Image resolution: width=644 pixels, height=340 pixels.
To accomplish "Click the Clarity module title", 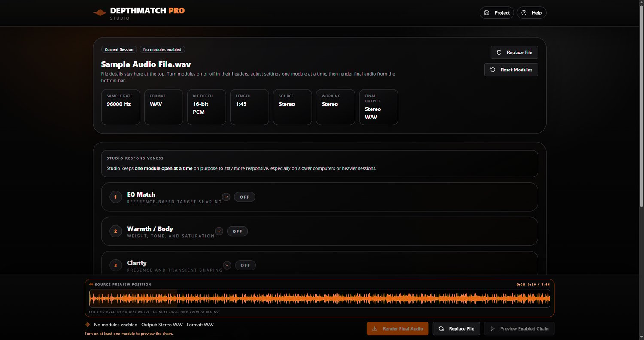I will click(x=137, y=263).
